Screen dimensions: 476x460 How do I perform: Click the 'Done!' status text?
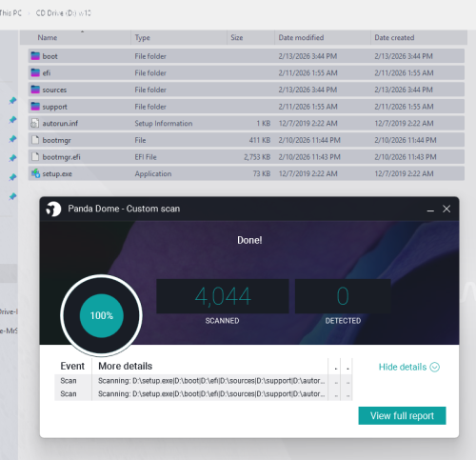(x=249, y=240)
